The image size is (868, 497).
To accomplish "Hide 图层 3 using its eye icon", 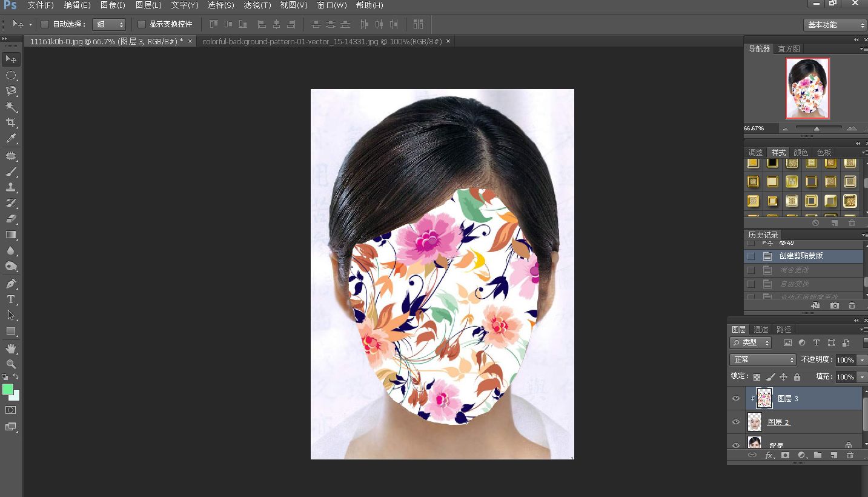I will [x=736, y=398].
